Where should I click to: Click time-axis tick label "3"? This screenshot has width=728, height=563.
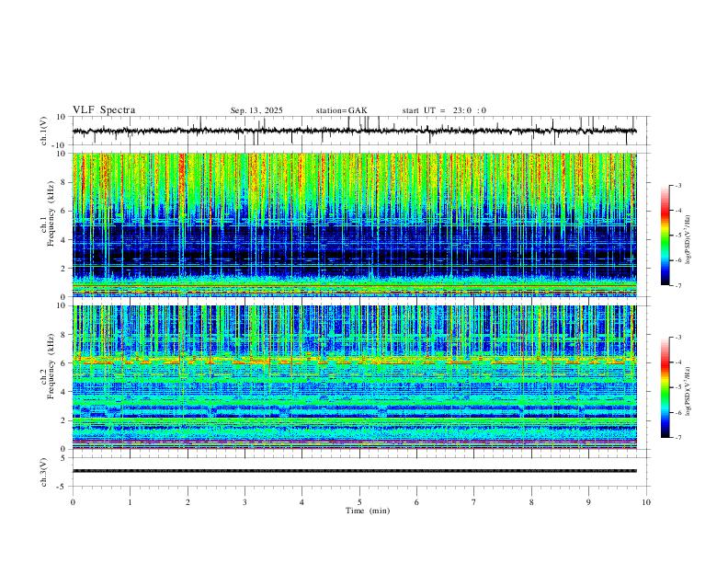click(x=245, y=502)
